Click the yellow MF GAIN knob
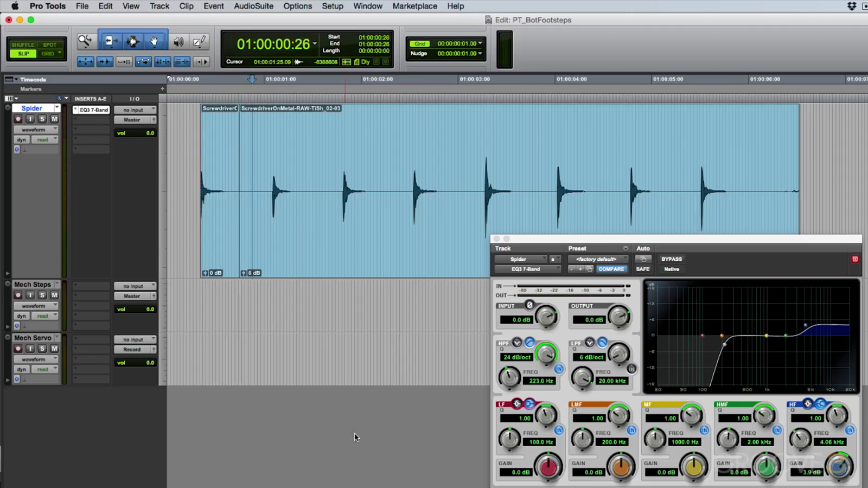The height and width of the screenshot is (488, 868). pos(694,466)
